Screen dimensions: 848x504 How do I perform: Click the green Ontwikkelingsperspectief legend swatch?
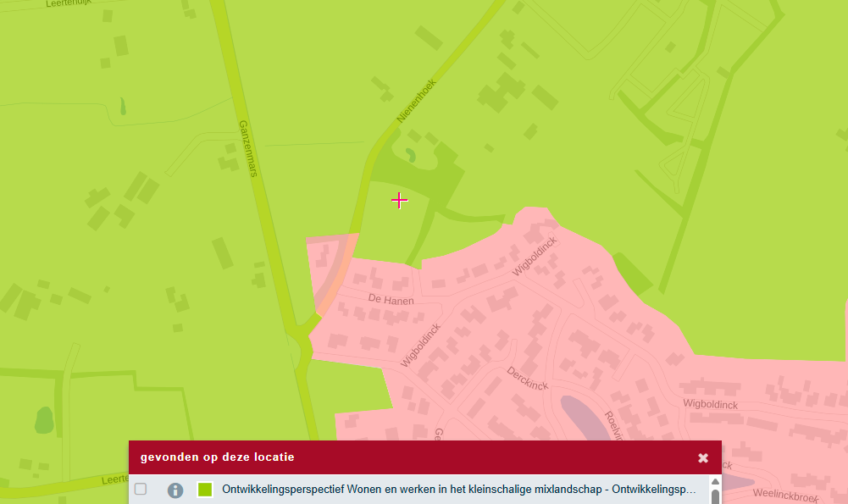(205, 490)
